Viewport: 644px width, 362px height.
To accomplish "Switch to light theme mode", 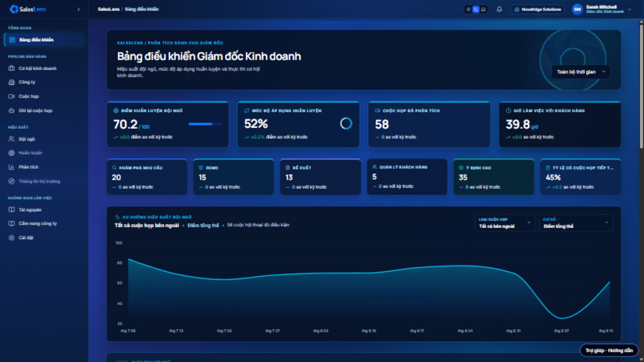I will (469, 9).
